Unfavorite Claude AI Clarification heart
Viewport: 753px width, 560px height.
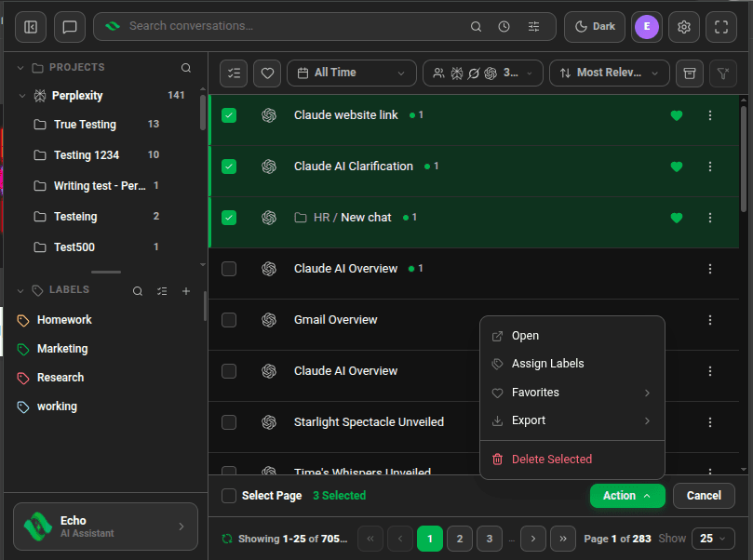click(676, 167)
